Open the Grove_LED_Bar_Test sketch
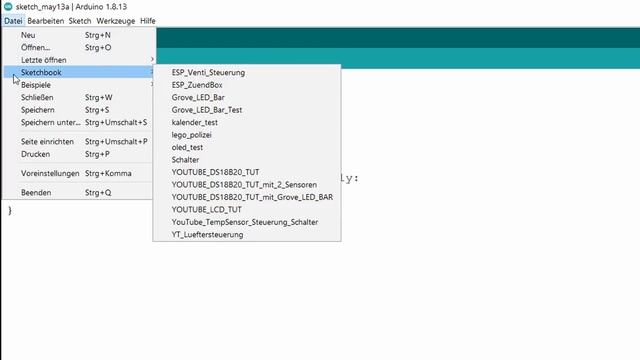 click(247, 110)
